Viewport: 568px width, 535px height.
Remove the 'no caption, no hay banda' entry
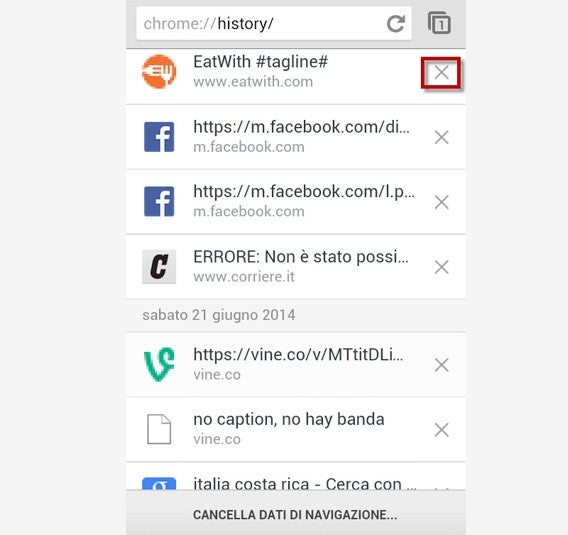[x=442, y=430]
